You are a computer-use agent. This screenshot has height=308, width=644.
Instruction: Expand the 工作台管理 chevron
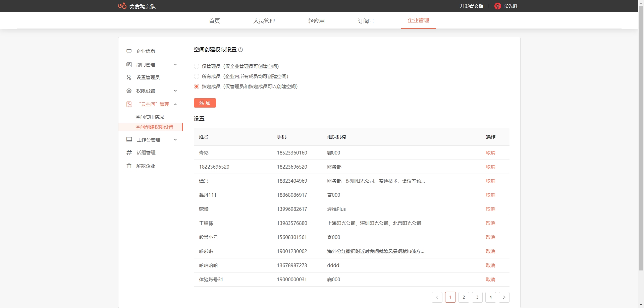click(175, 140)
